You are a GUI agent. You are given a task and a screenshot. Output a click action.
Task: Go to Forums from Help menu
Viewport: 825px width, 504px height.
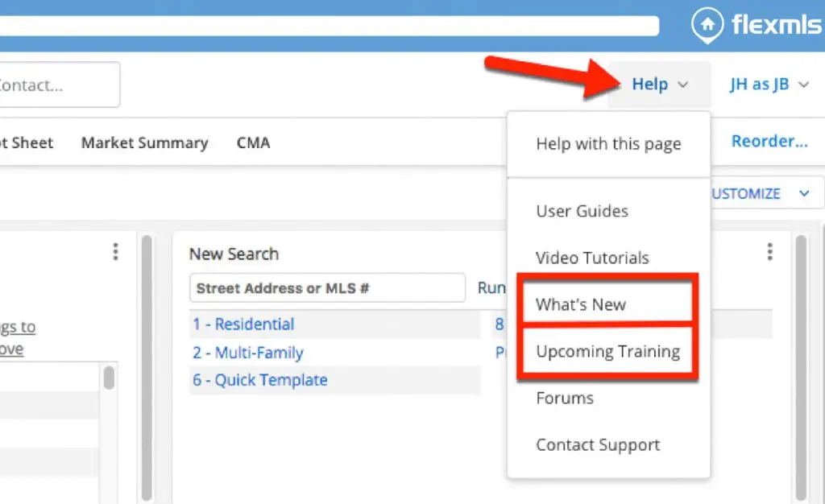pos(564,398)
